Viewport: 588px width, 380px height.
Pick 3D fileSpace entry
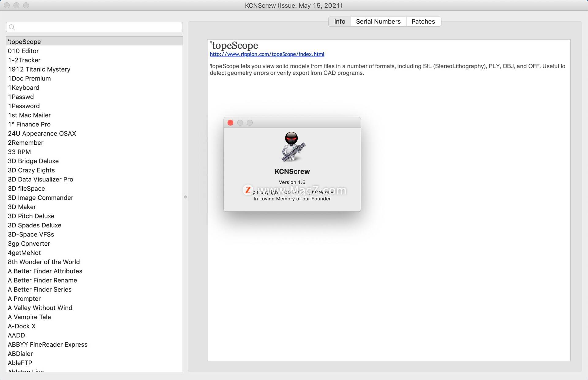[94, 188]
